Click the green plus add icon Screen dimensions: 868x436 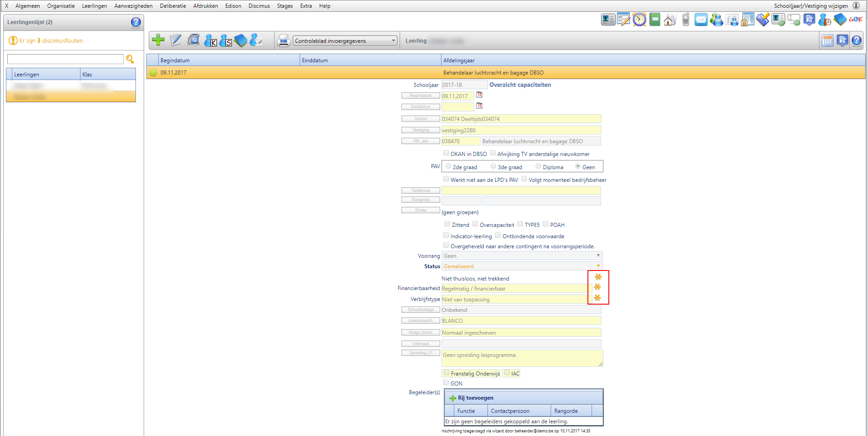click(158, 40)
